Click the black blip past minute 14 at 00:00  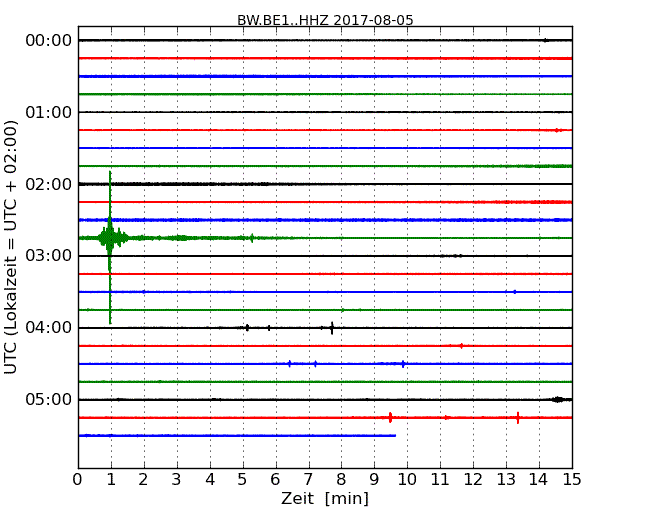546,40
